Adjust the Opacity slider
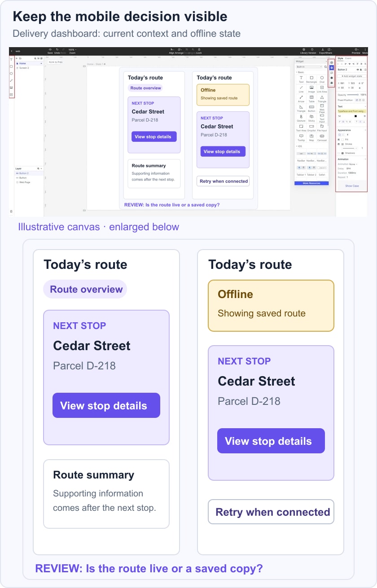The width and height of the screenshot is (377, 588). click(352, 95)
